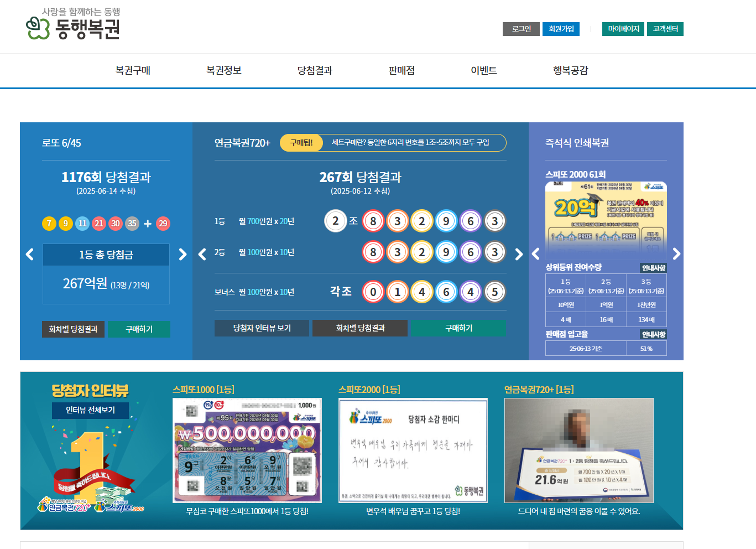Click 267회 당첨결과 heading
This screenshot has width=756, height=549.
coord(360,177)
